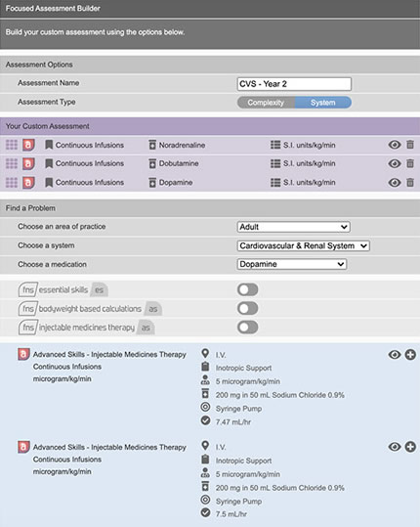Viewport: 420px width, 527px height.
Task: Click the Focused Assessment Builder title
Action: pos(53,9)
